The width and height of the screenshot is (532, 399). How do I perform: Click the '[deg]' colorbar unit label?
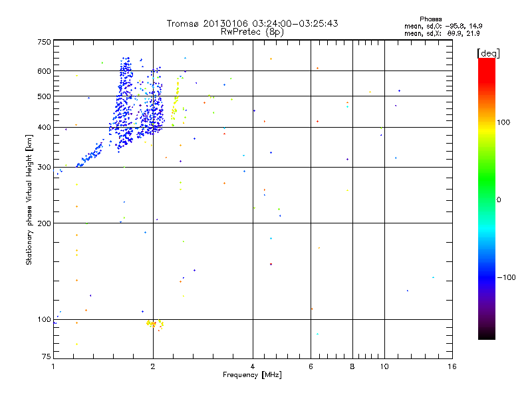click(x=488, y=53)
